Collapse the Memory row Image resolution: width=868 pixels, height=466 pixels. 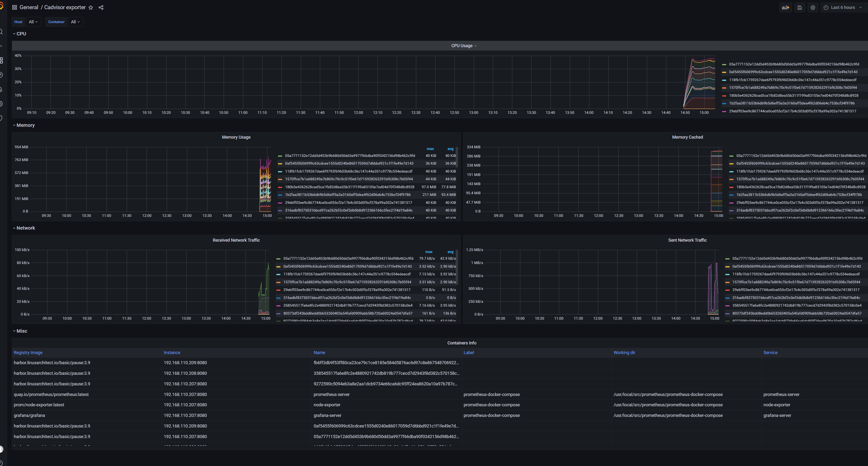click(x=24, y=125)
